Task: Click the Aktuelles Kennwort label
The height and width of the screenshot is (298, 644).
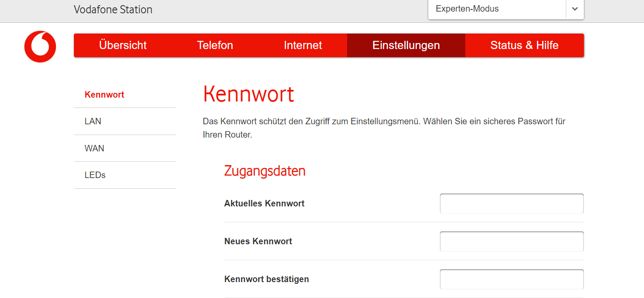Action: pyautogui.click(x=264, y=203)
